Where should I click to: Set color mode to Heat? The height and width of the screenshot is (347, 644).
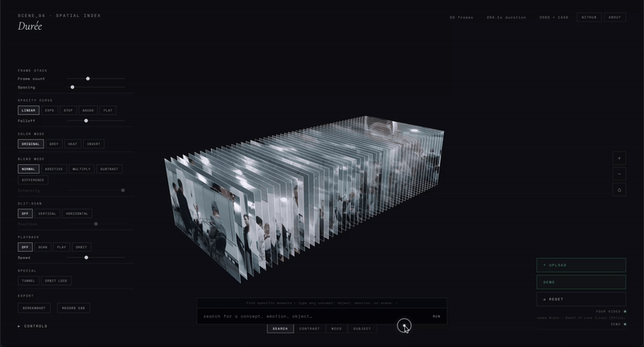click(72, 144)
